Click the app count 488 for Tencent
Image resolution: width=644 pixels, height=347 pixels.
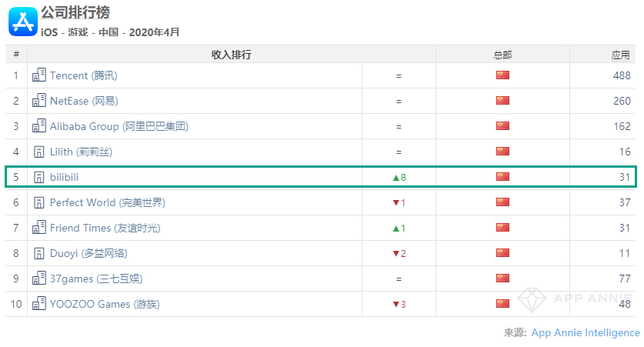click(621, 75)
